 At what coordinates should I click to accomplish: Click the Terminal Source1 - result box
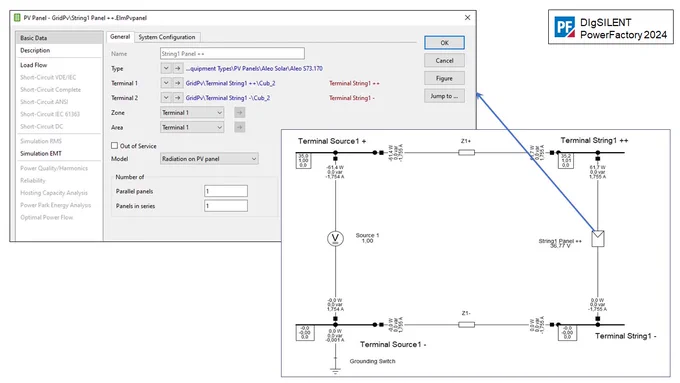[305, 333]
